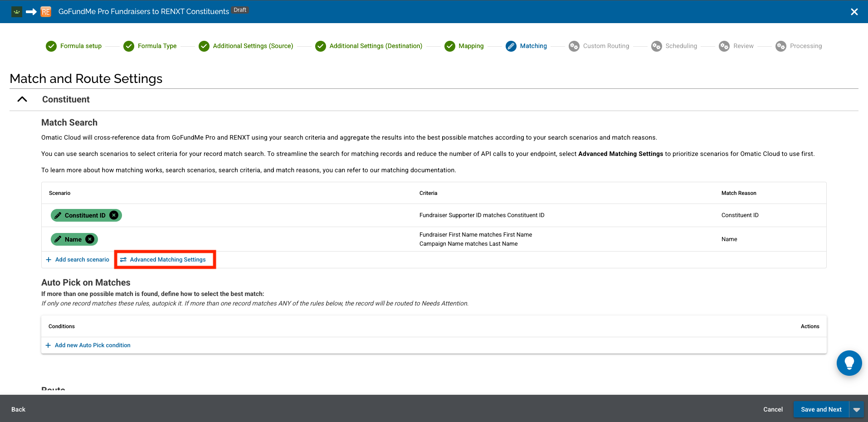Click Add search scenario link
Screen dimensions: 868x422
click(78, 260)
